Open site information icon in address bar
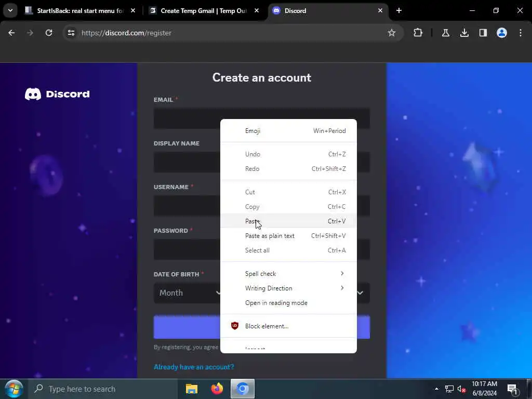 pyautogui.click(x=71, y=33)
